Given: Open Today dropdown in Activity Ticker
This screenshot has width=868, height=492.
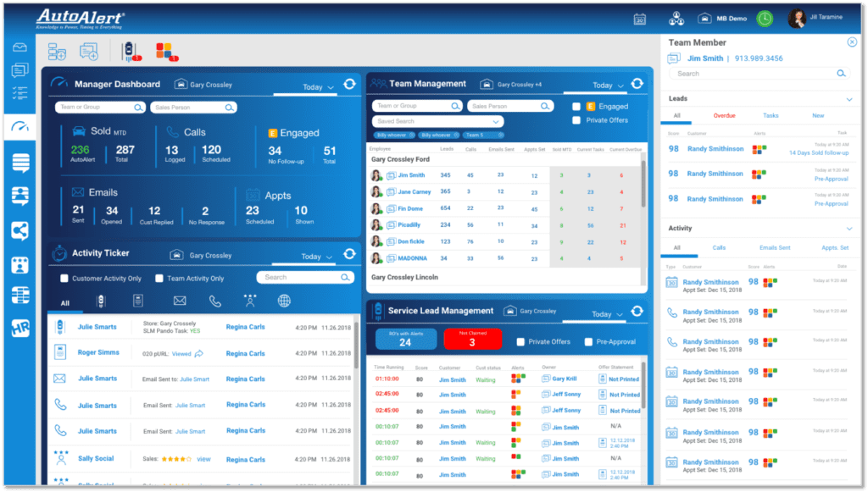Looking at the screenshot, I should point(317,257).
